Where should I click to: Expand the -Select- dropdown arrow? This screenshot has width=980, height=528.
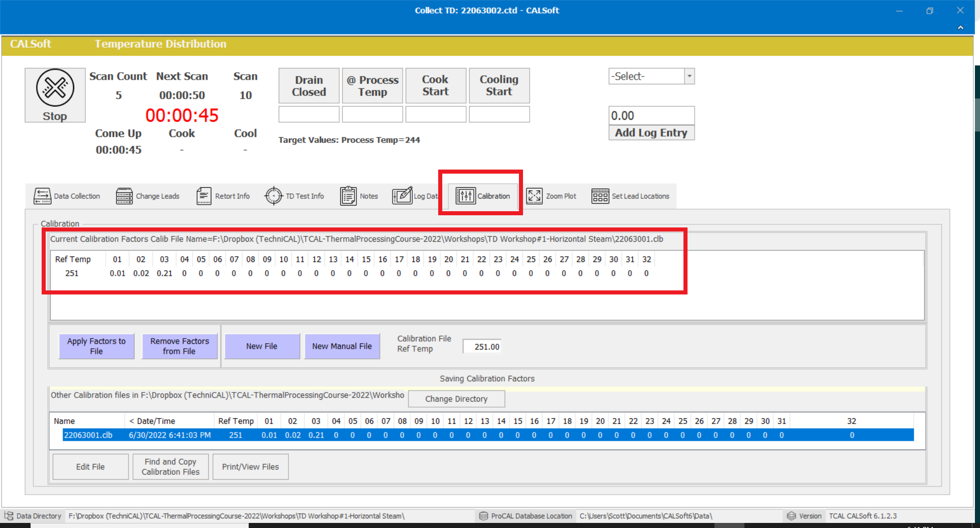point(689,76)
